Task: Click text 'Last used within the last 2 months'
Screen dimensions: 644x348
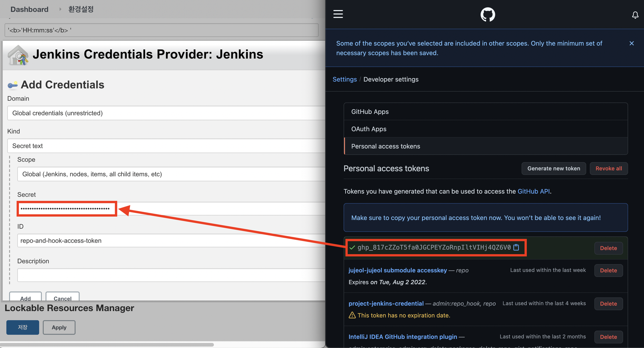Action: (x=543, y=336)
